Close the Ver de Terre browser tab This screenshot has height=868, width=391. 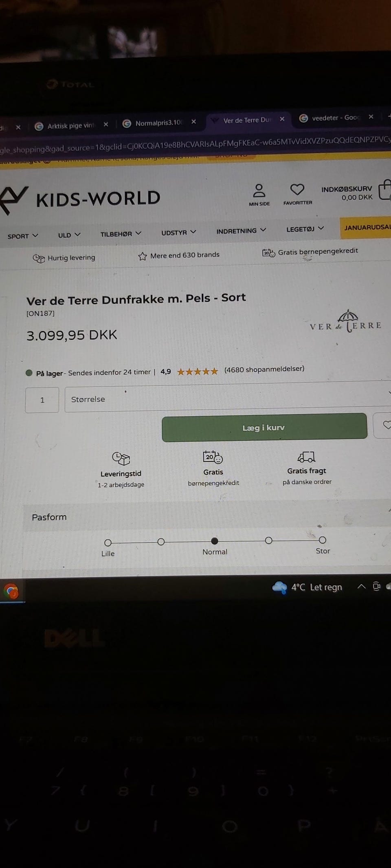(x=282, y=119)
